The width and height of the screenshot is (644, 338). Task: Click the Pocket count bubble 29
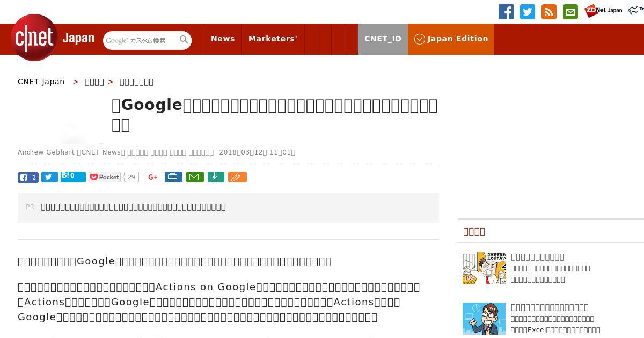[x=131, y=177]
